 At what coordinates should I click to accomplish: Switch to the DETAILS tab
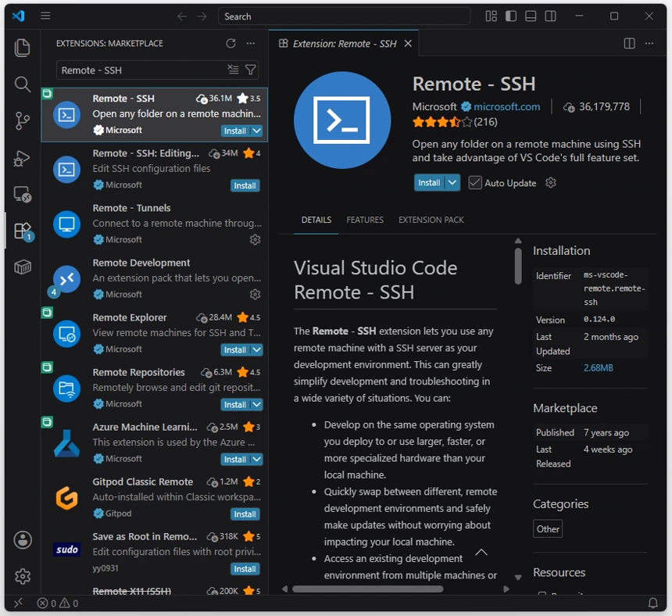[x=316, y=220]
